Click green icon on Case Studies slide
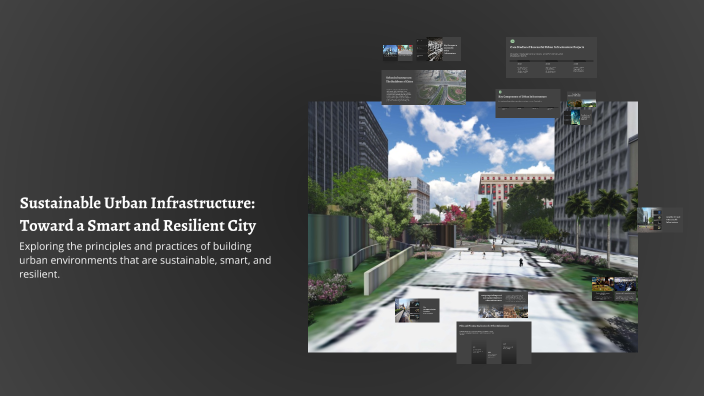Image resolution: width=704 pixels, height=396 pixels. pos(512,41)
